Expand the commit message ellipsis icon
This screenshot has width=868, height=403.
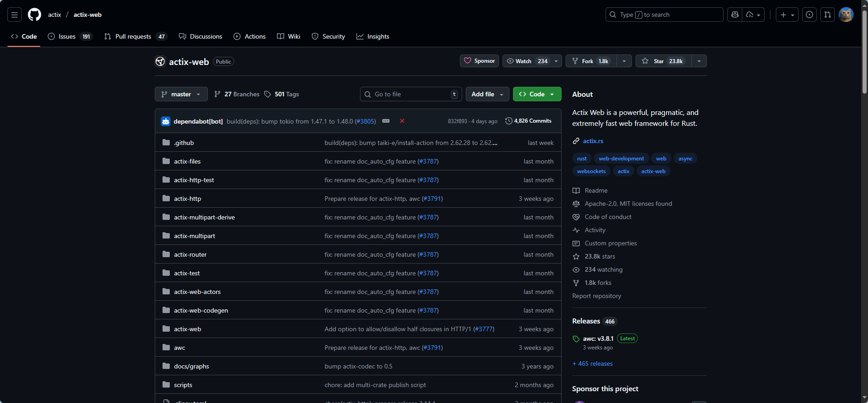[x=386, y=121]
